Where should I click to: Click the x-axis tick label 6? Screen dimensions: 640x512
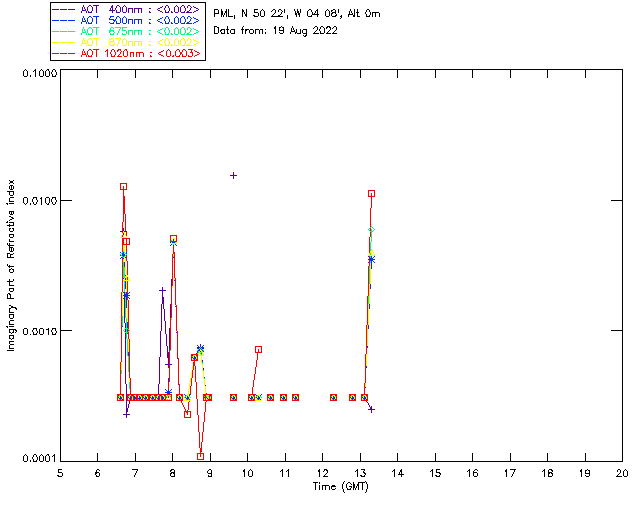tap(98, 473)
